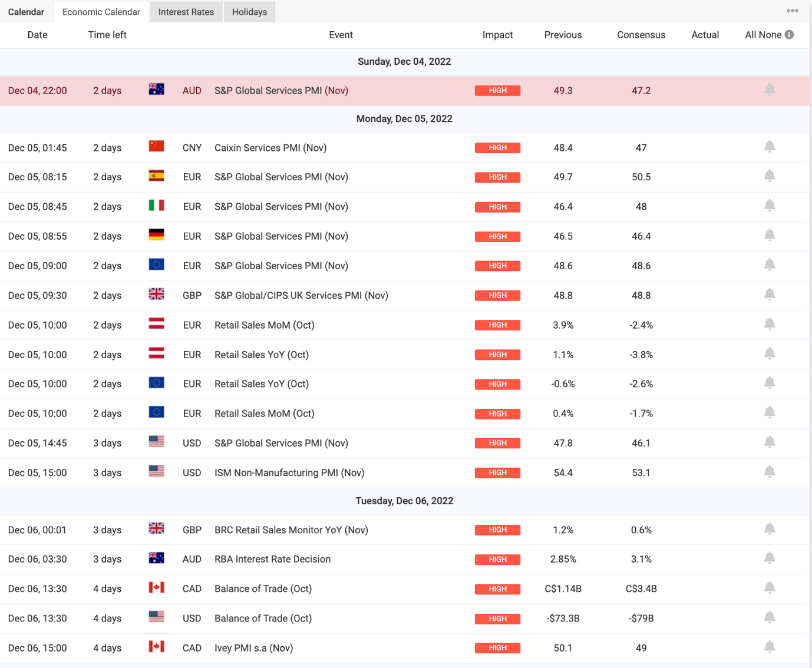The width and height of the screenshot is (812, 668).
Task: Click the German flag on Dec 05, 08:55 row
Action: (156, 235)
